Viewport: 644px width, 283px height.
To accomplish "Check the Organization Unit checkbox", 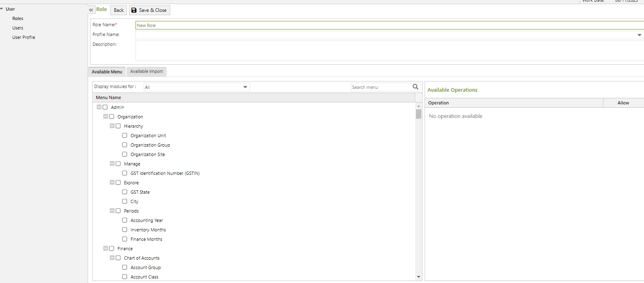I will [125, 136].
